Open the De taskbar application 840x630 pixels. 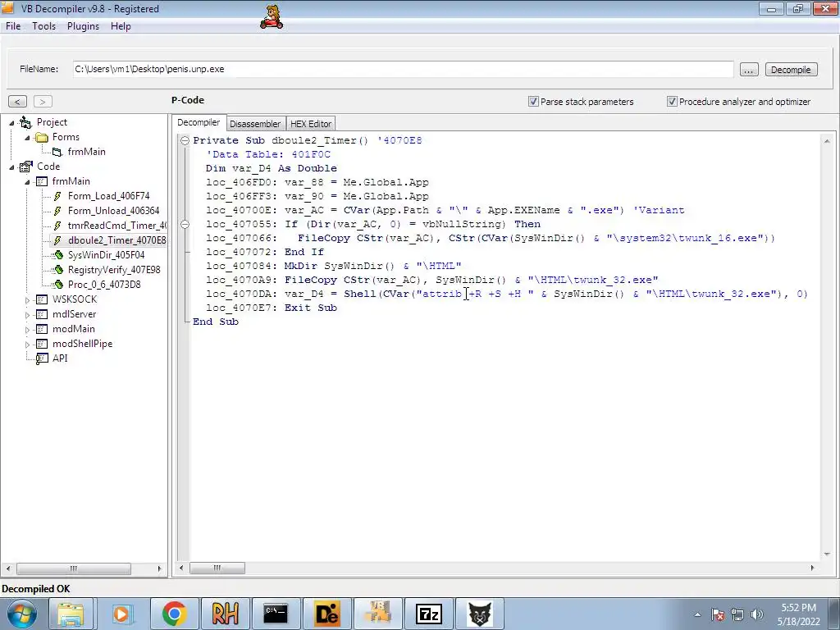[326, 614]
